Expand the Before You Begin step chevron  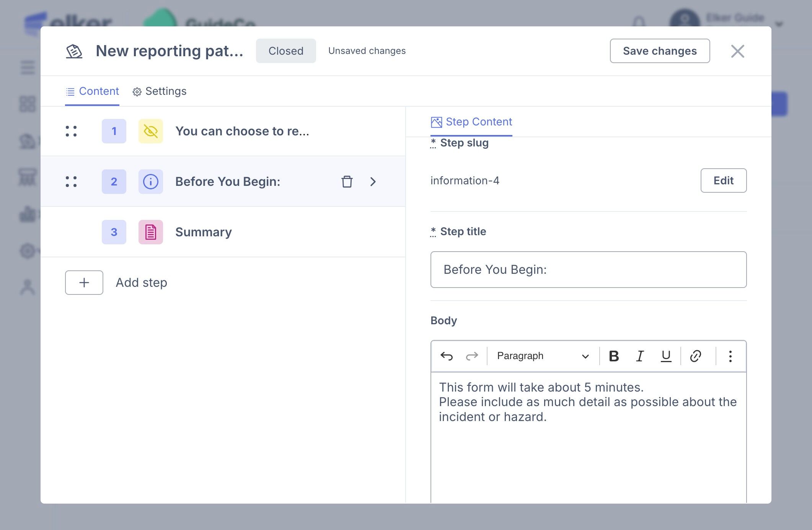(x=373, y=182)
